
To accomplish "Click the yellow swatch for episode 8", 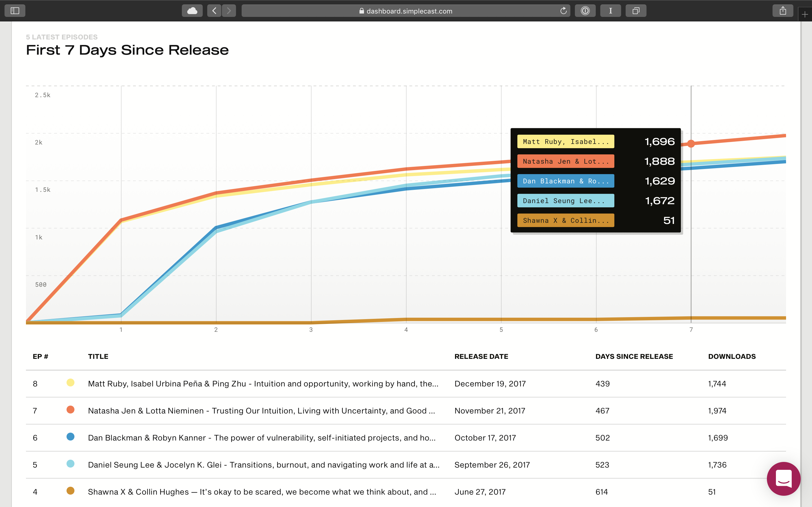I will [x=70, y=383].
